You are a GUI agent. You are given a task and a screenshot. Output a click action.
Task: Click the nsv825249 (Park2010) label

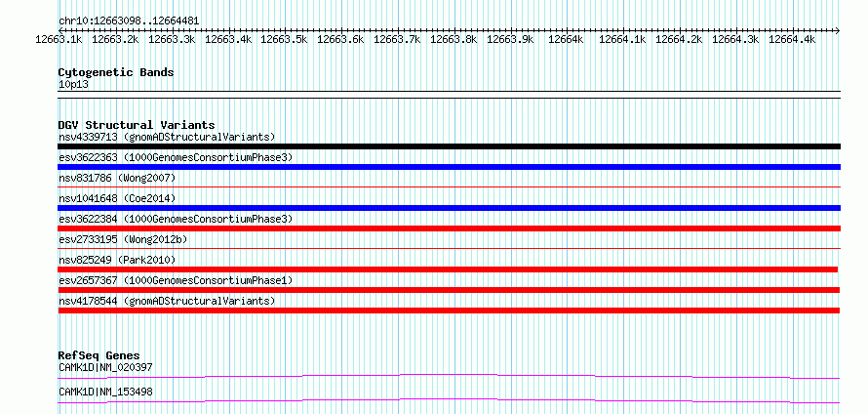point(117,260)
